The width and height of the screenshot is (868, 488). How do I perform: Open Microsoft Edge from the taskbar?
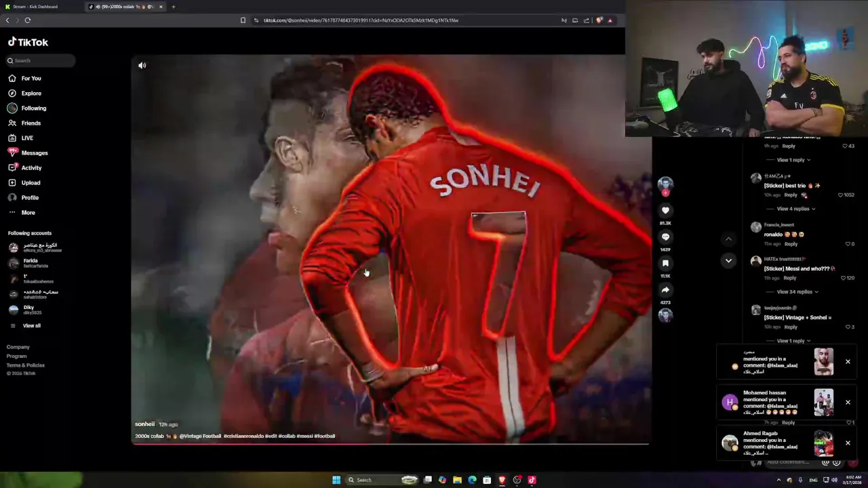472,480
